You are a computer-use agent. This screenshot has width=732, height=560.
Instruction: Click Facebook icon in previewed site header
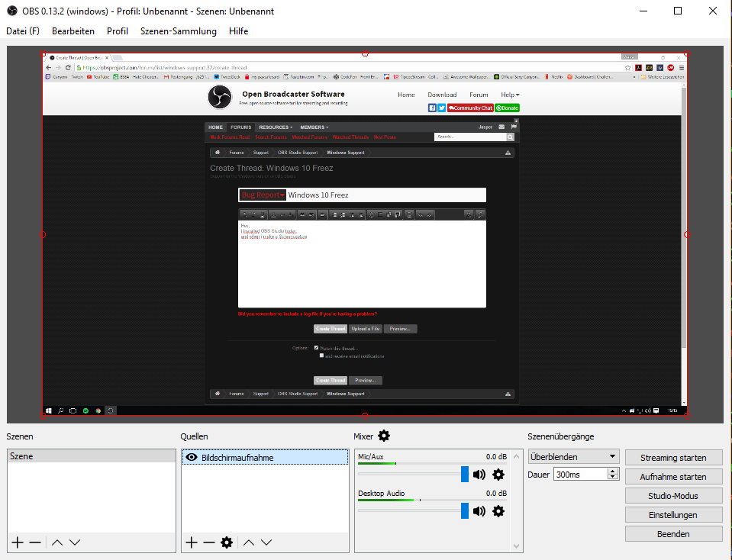pyautogui.click(x=432, y=108)
